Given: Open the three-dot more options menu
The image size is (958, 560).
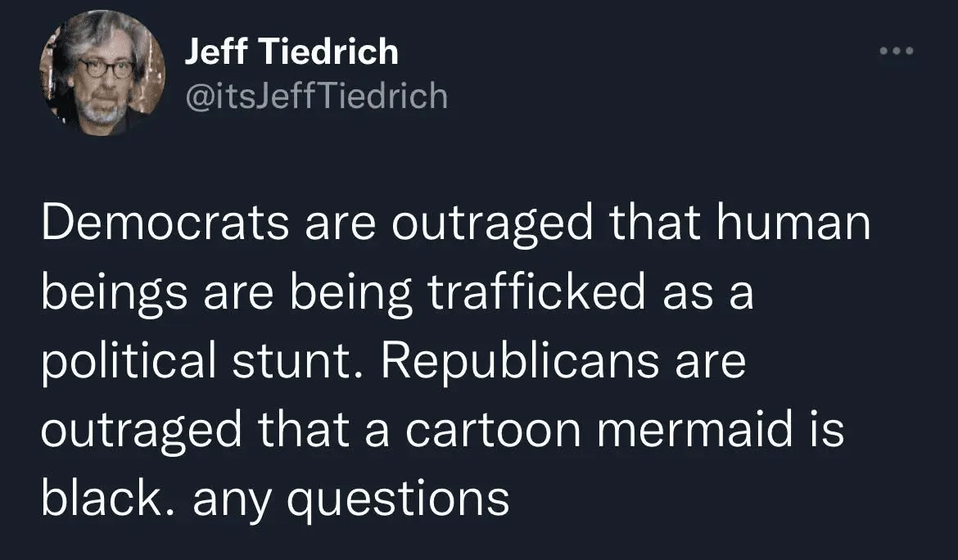Looking at the screenshot, I should (x=896, y=52).
